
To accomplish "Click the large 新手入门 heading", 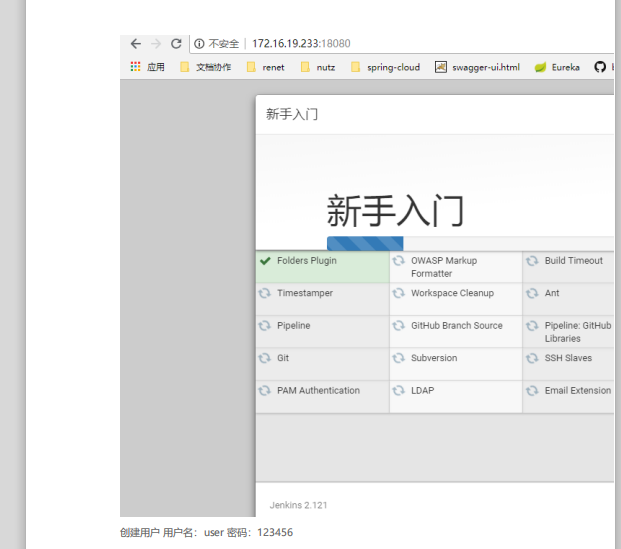I will 395,210.
